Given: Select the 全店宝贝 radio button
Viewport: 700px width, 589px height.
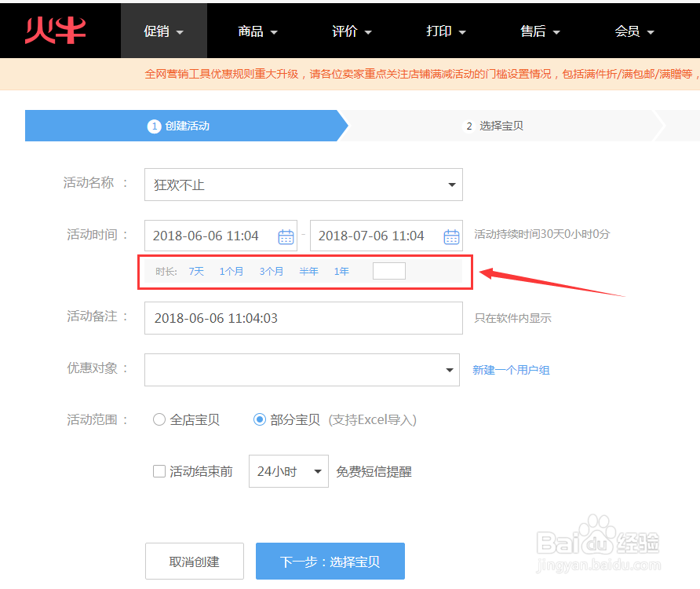Looking at the screenshot, I should (x=159, y=419).
